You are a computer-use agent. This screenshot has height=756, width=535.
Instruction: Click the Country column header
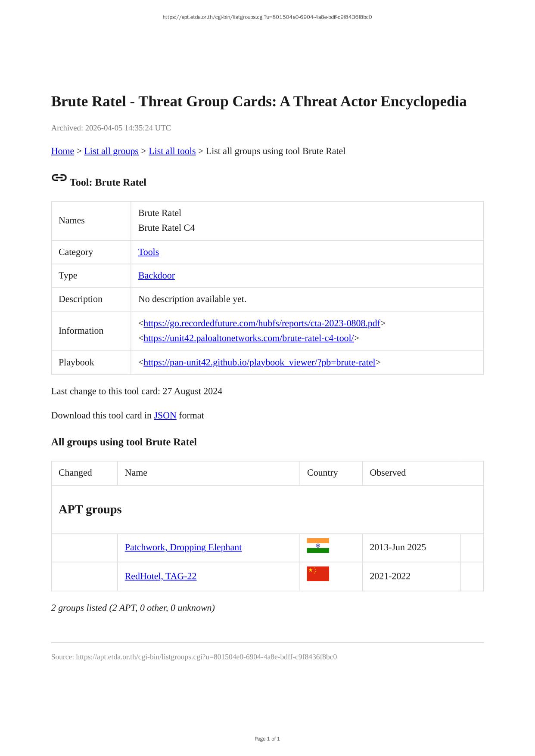(322, 473)
